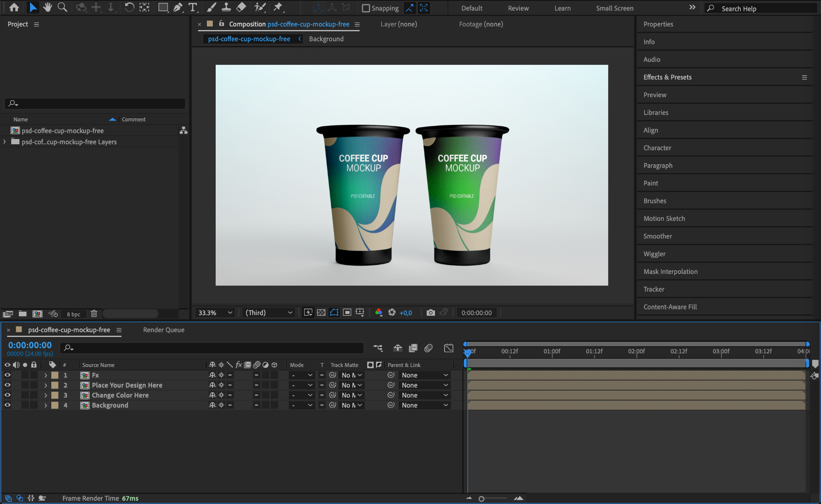This screenshot has height=504, width=821.
Task: Activate the Zoom magnifier tool
Action: click(62, 7)
